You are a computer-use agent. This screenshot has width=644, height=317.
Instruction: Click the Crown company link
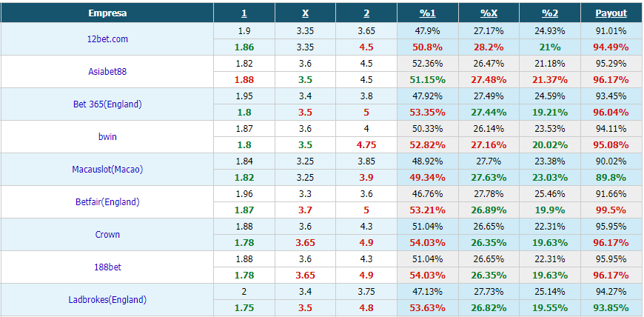(x=107, y=234)
